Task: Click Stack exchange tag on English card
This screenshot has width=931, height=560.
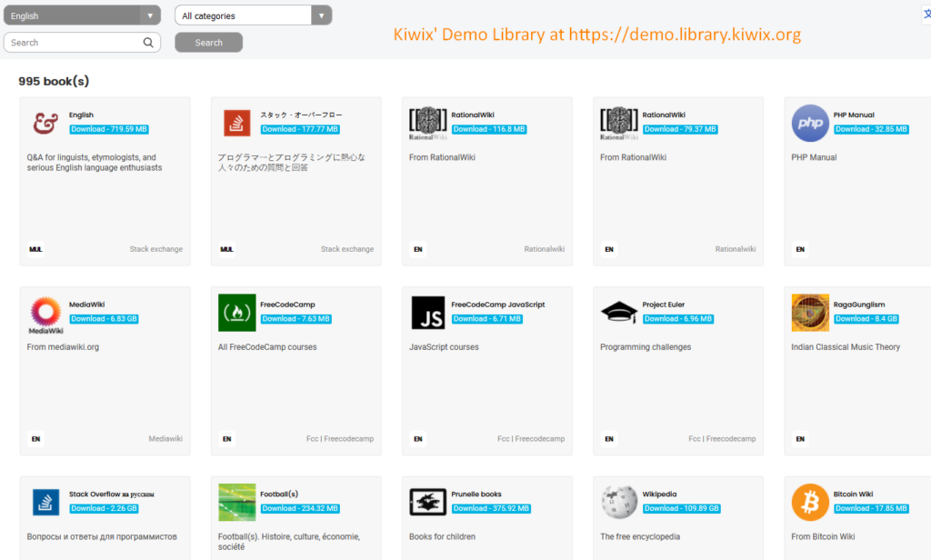Action: (156, 249)
